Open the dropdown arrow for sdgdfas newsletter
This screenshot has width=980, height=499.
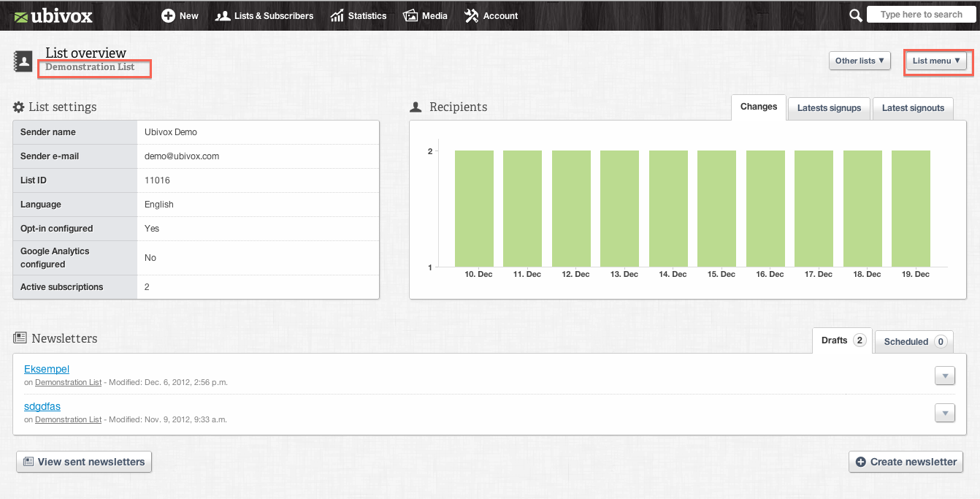(945, 413)
